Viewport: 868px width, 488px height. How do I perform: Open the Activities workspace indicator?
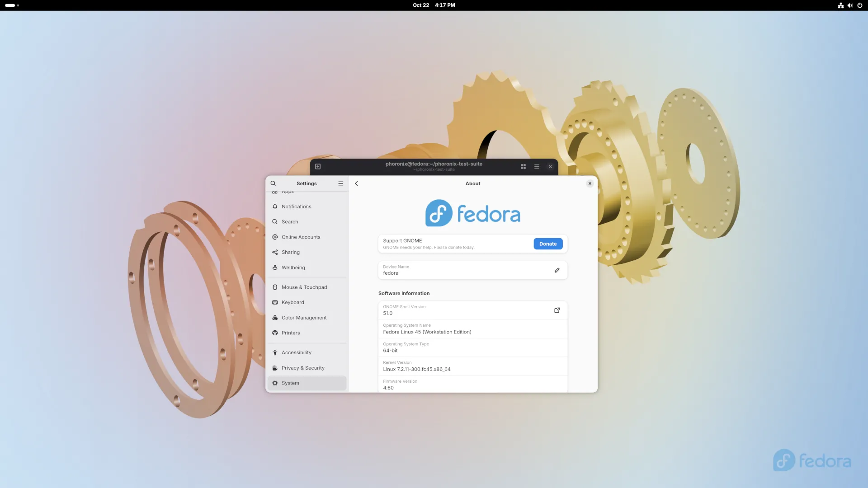(12, 5)
